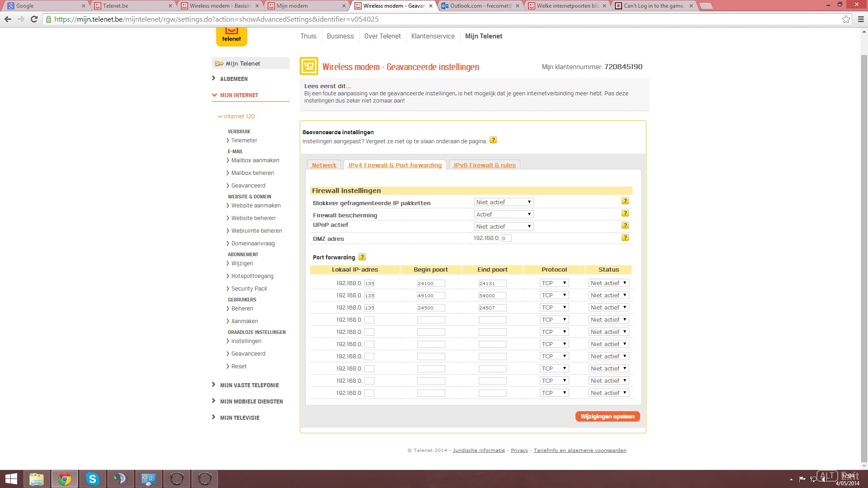The height and width of the screenshot is (488, 868).
Task: Expand MIJN MOBIELE DIENSTEN section
Action: point(247,401)
